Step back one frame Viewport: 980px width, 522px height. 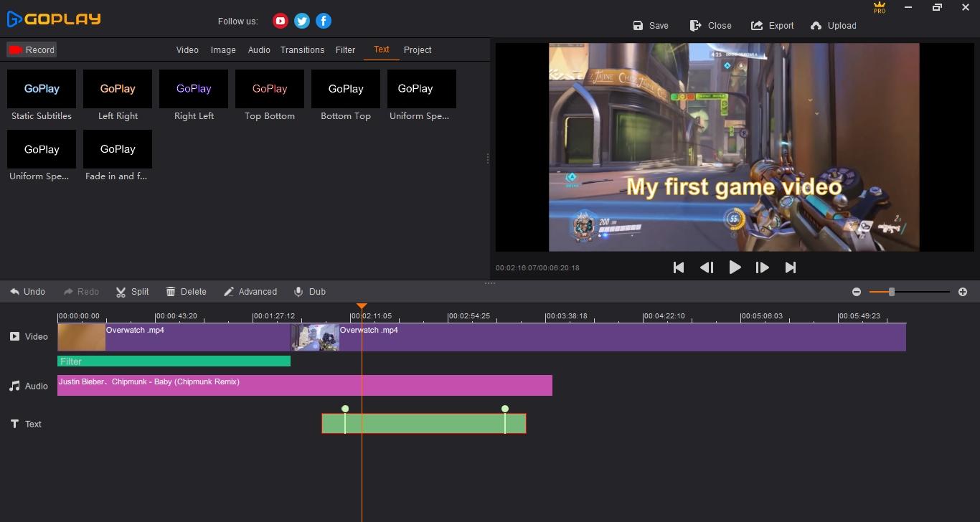pyautogui.click(x=707, y=267)
